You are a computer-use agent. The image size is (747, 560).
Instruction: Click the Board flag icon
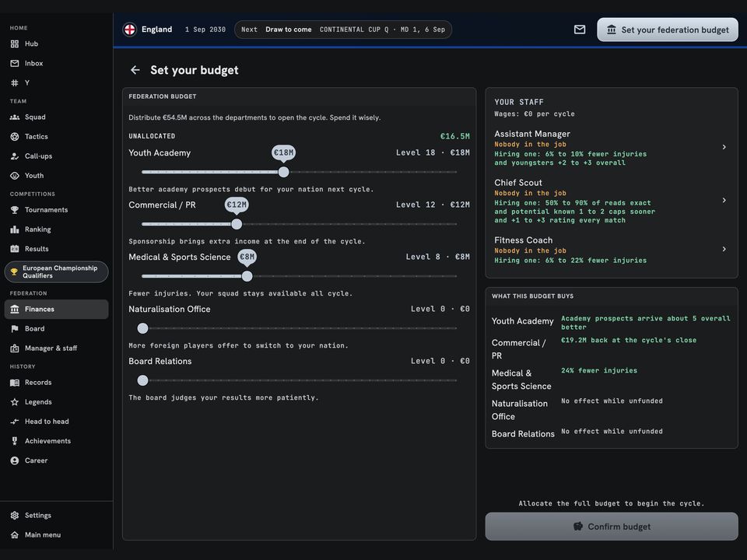15,328
